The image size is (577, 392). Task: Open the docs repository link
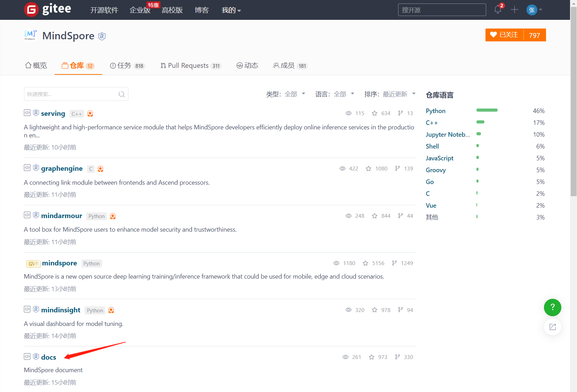49,357
